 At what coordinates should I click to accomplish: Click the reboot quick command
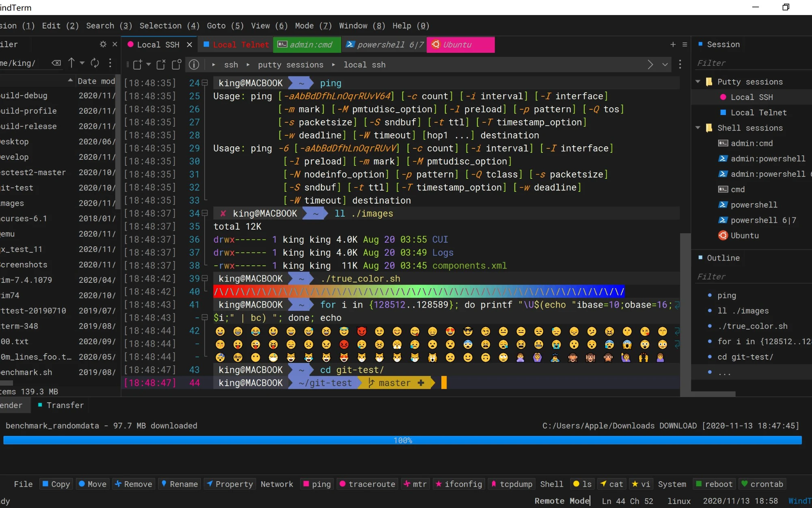coord(714,484)
